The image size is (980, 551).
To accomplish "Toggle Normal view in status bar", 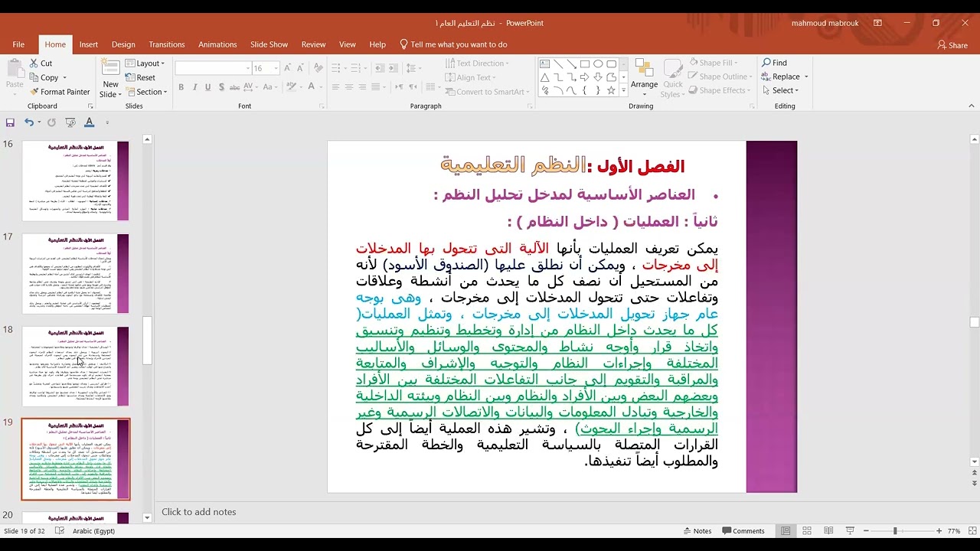I will coord(786,531).
